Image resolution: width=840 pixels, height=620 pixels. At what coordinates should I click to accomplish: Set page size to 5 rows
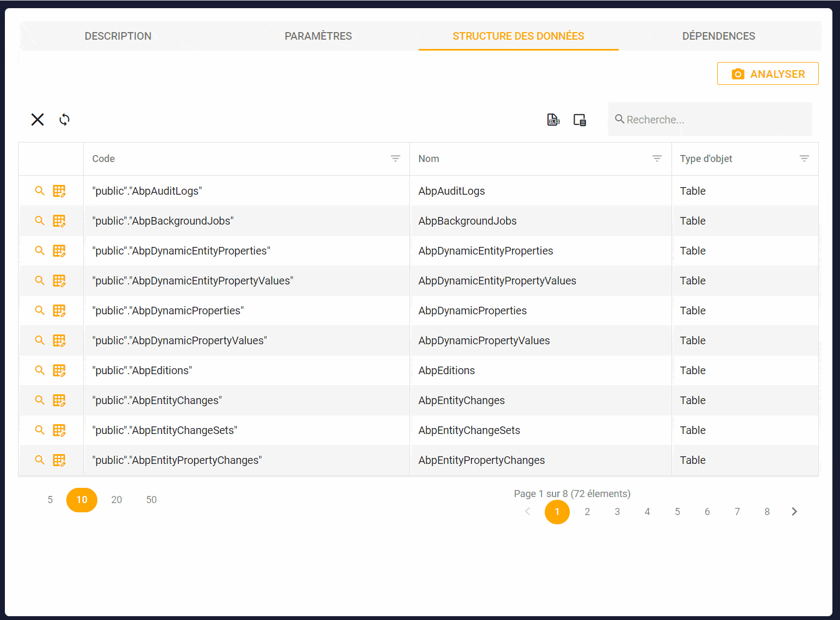tap(50, 500)
